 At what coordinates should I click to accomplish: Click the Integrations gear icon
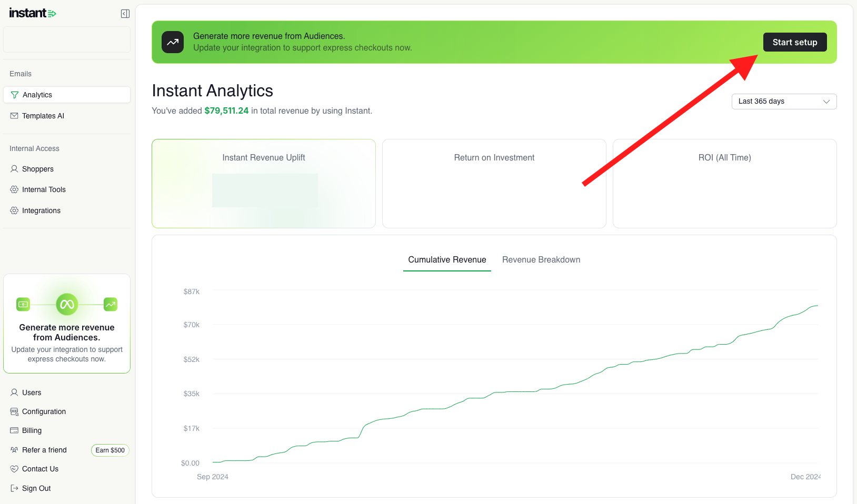[x=14, y=210]
